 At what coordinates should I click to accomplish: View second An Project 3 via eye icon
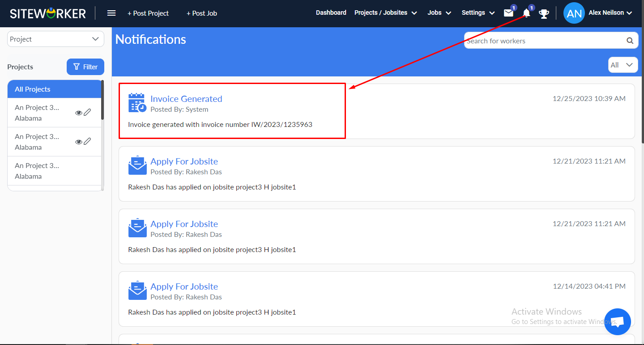79,142
